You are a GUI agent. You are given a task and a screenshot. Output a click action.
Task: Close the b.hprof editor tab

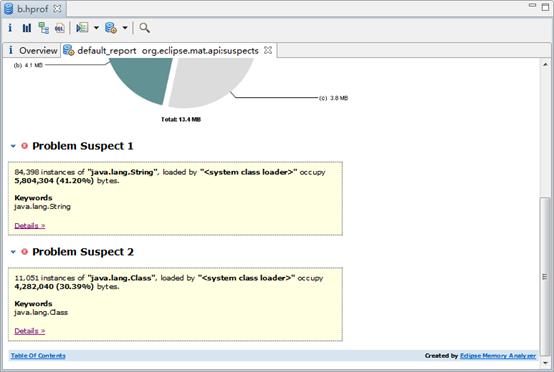pyautogui.click(x=57, y=9)
